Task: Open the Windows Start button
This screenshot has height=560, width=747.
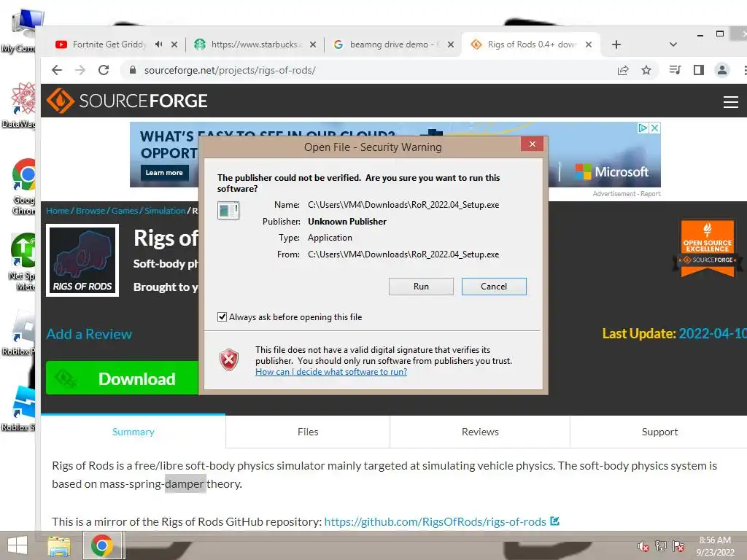Action: [x=18, y=545]
